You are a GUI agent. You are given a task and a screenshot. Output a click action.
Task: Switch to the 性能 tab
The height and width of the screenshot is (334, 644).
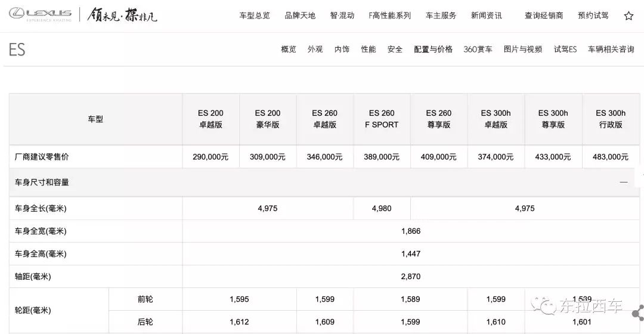pyautogui.click(x=369, y=50)
